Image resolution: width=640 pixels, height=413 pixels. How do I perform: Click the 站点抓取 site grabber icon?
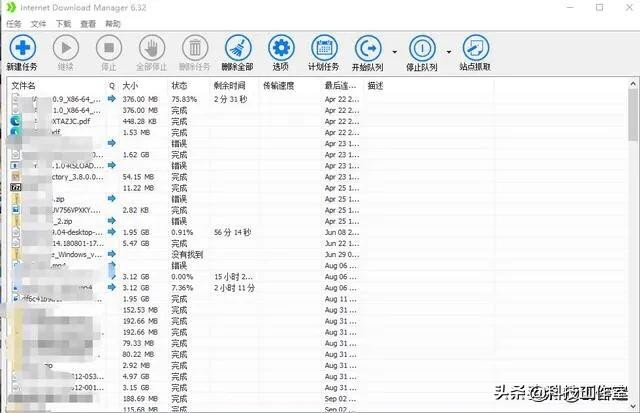point(476,48)
